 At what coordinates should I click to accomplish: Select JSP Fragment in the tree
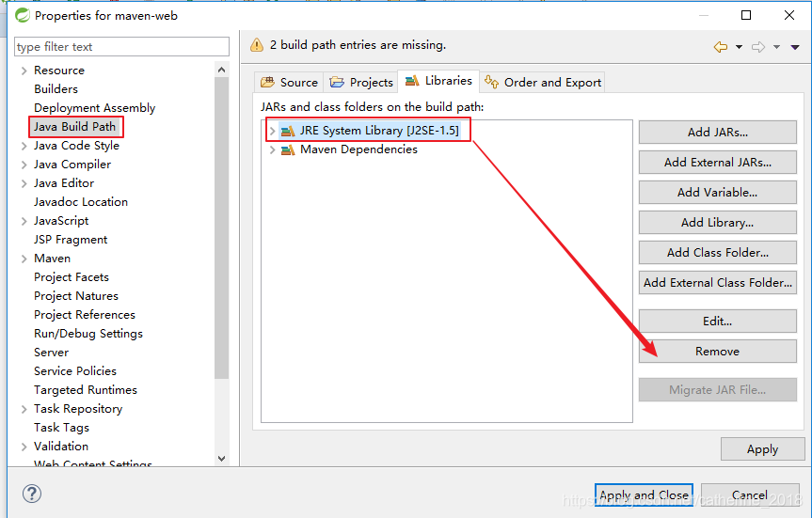point(71,240)
